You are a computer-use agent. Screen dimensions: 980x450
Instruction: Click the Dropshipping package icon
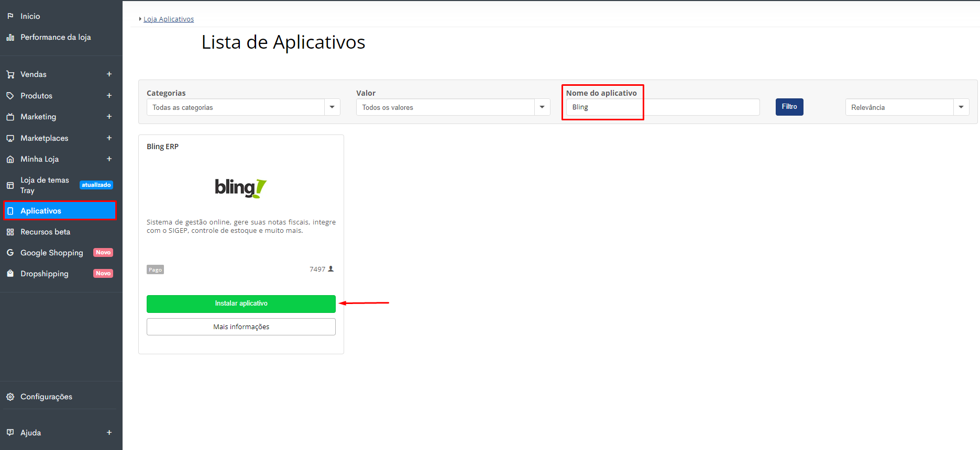(10, 274)
